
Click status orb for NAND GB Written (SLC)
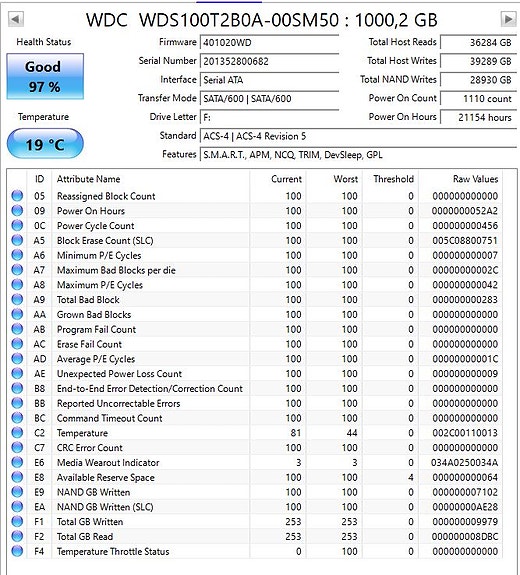coord(17,507)
